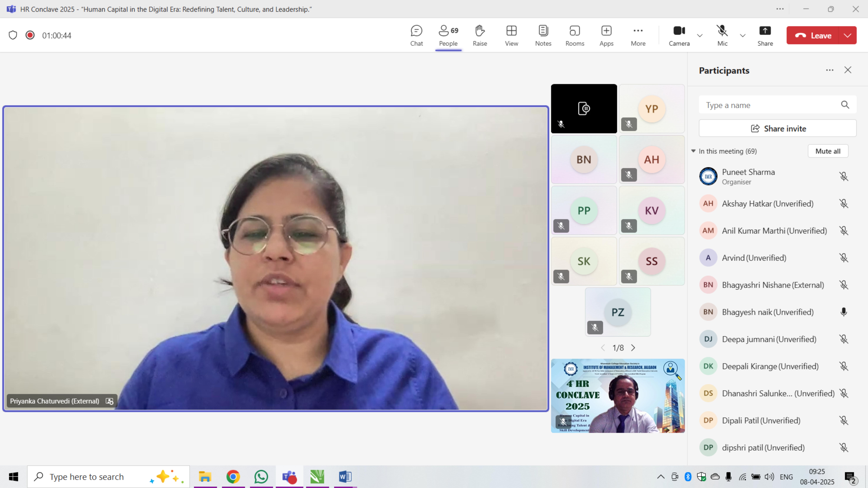Viewport: 868px width, 488px height.
Task: Click the Type here to search box
Action: [108, 477]
